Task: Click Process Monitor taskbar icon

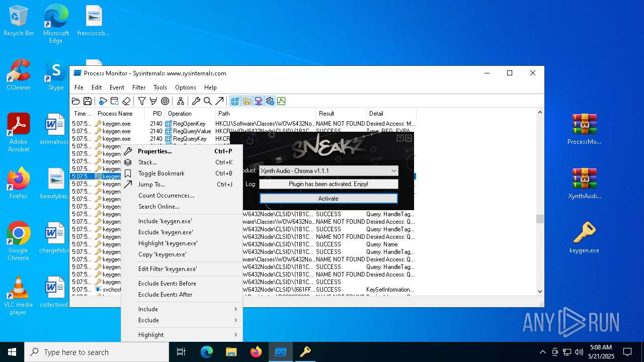Action: click(281, 352)
